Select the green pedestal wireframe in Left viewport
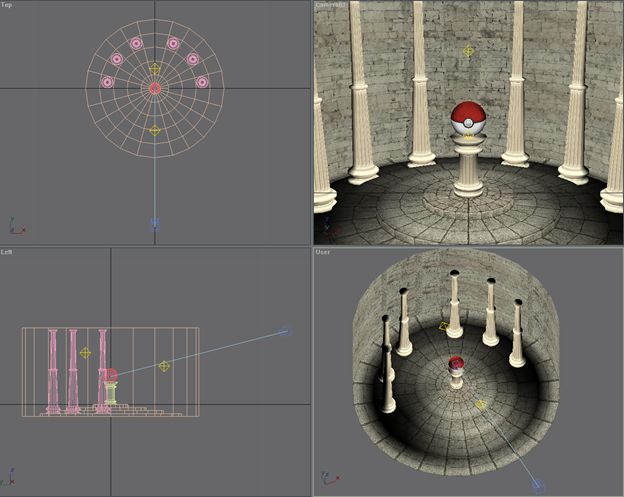624x497 pixels. 111,393
